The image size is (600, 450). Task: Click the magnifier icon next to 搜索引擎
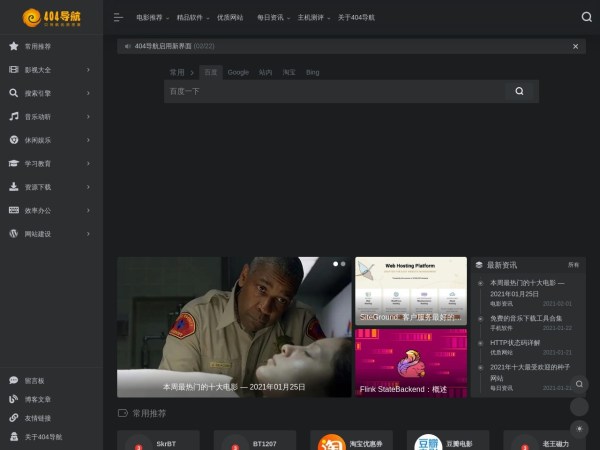click(14, 93)
